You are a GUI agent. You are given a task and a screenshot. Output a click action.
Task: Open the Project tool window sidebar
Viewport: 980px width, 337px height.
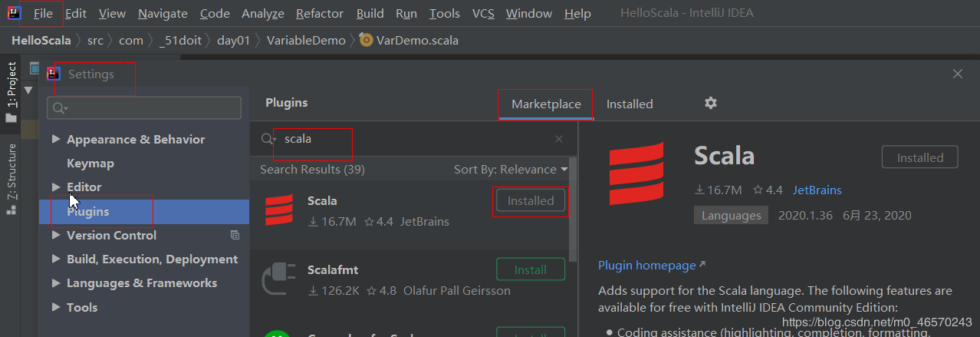click(x=12, y=91)
